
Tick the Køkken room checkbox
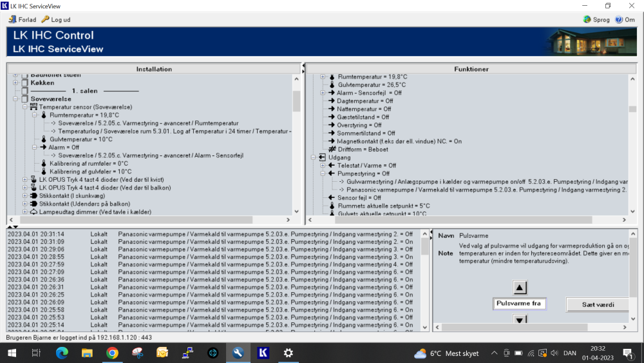pos(25,83)
